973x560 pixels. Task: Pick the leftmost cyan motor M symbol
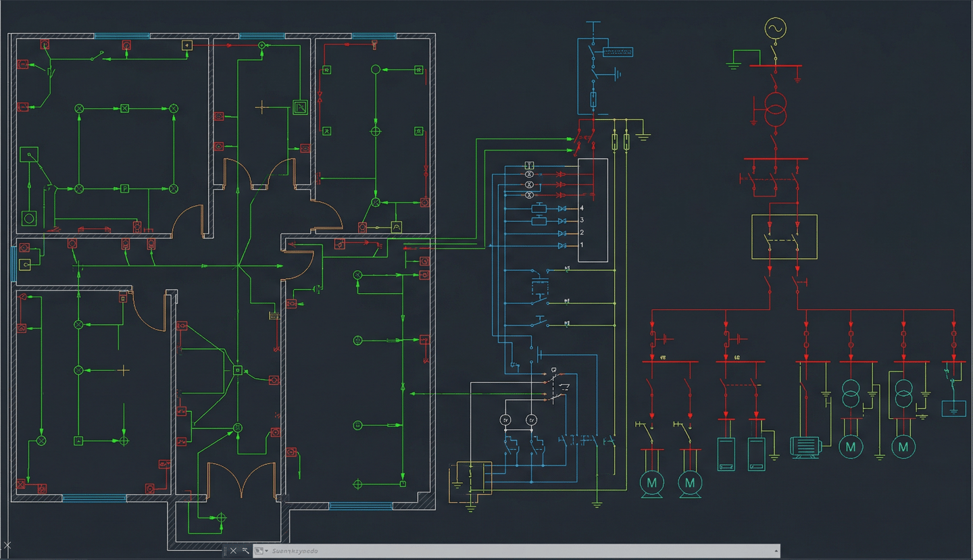(x=652, y=483)
